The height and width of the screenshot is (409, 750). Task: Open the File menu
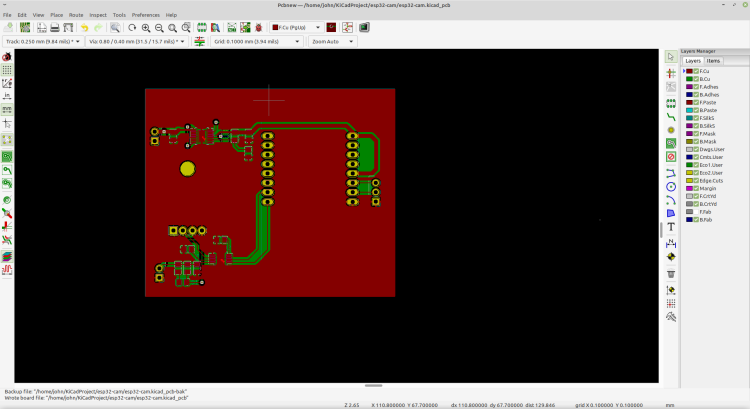pos(7,15)
